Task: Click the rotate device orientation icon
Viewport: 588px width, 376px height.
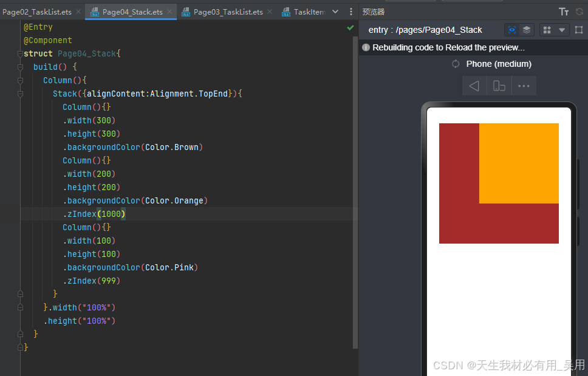Action: 499,86
